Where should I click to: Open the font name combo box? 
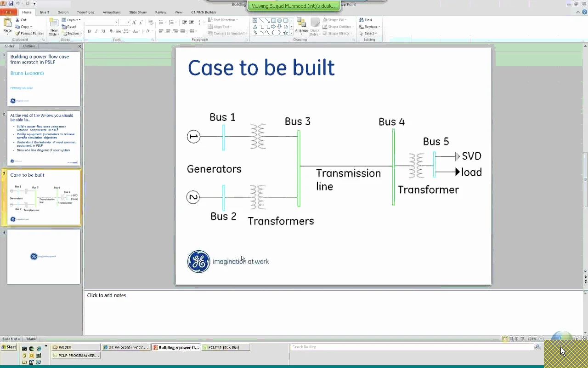(x=102, y=22)
